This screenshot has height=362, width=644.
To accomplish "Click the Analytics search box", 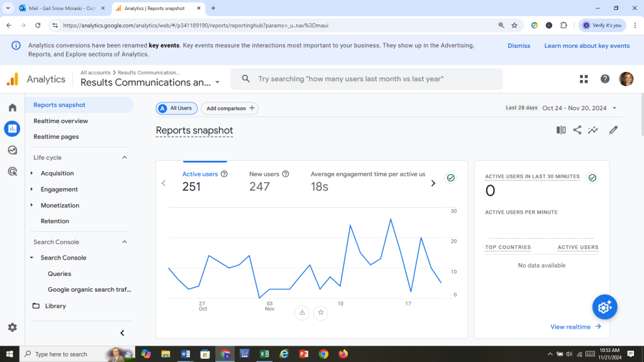I will point(367,79).
